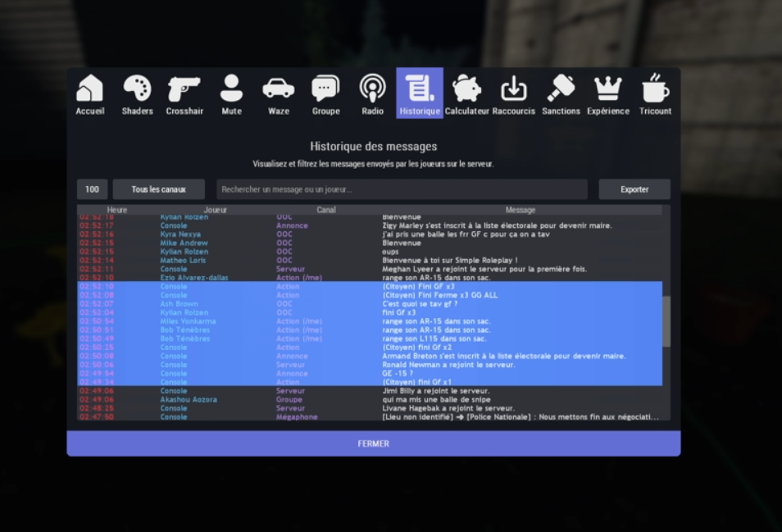Focus the Rechercher un message search box
Screen dimensions: 782x532
pos(402,189)
